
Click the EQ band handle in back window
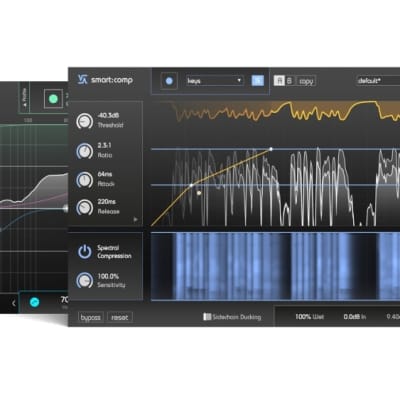pyautogui.click(x=65, y=208)
